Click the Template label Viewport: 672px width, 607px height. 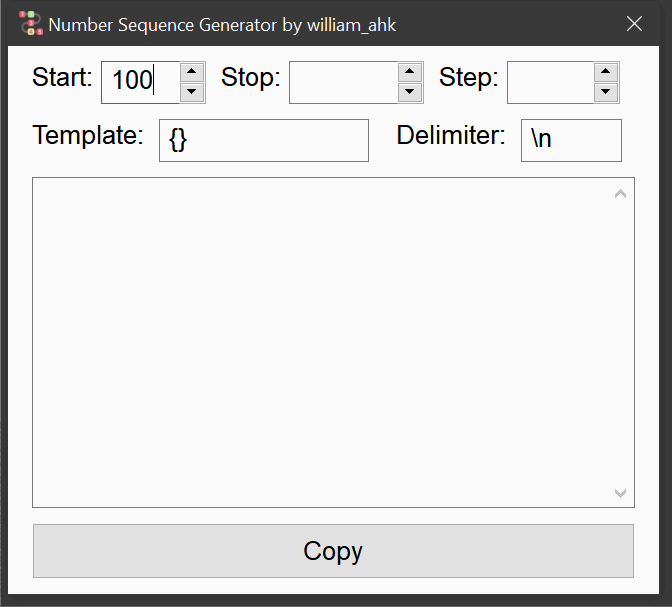point(88,135)
